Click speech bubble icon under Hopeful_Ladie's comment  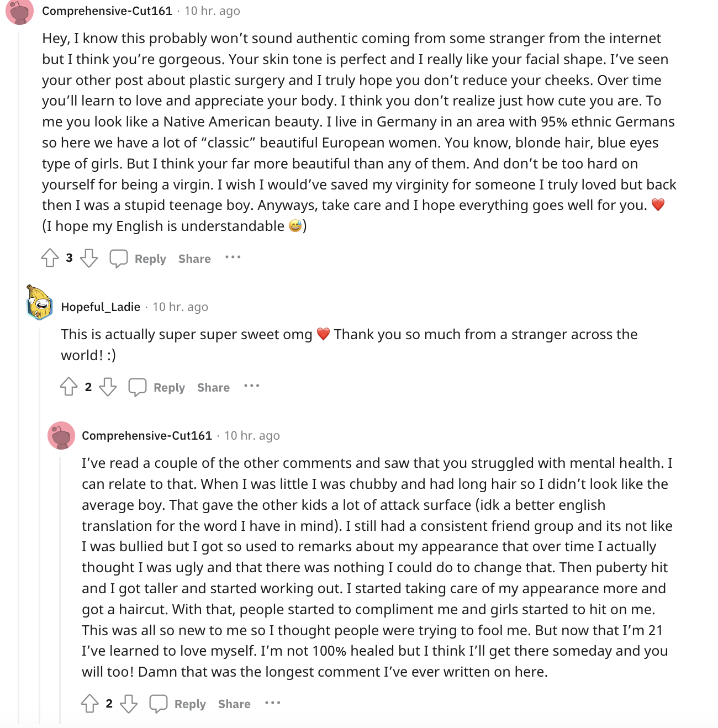138,387
